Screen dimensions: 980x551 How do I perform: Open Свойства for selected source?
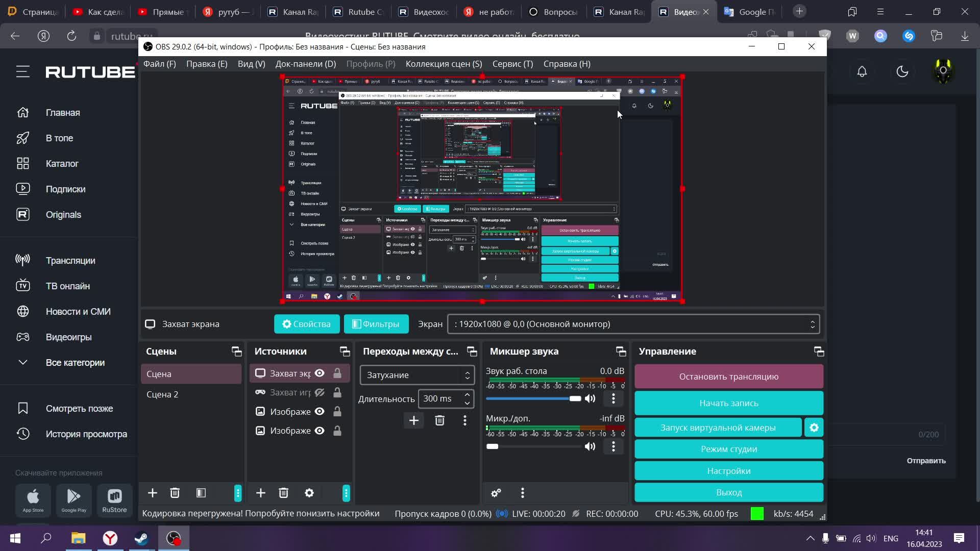pyautogui.click(x=307, y=324)
